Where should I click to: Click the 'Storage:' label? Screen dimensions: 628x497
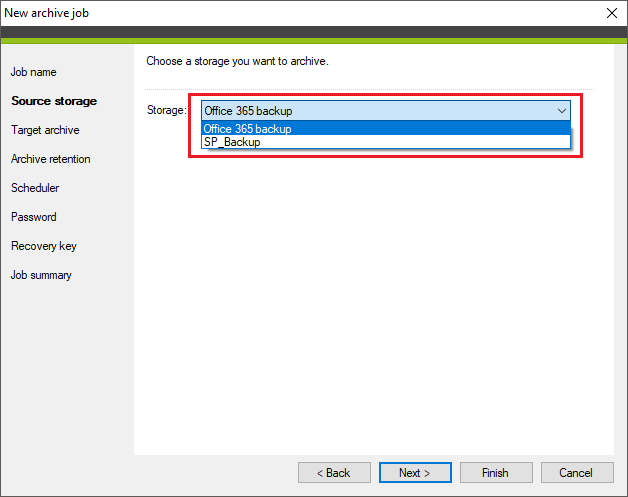pos(167,110)
